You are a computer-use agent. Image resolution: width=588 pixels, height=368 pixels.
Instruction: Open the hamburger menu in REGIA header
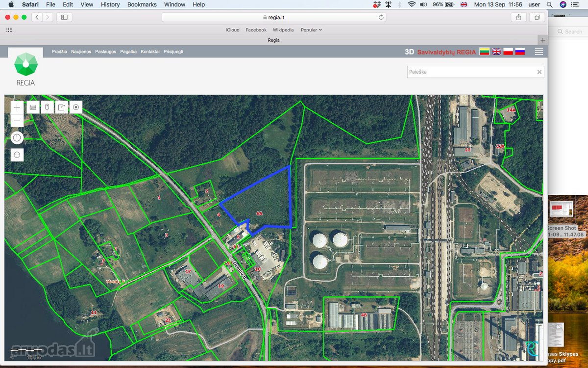[539, 52]
